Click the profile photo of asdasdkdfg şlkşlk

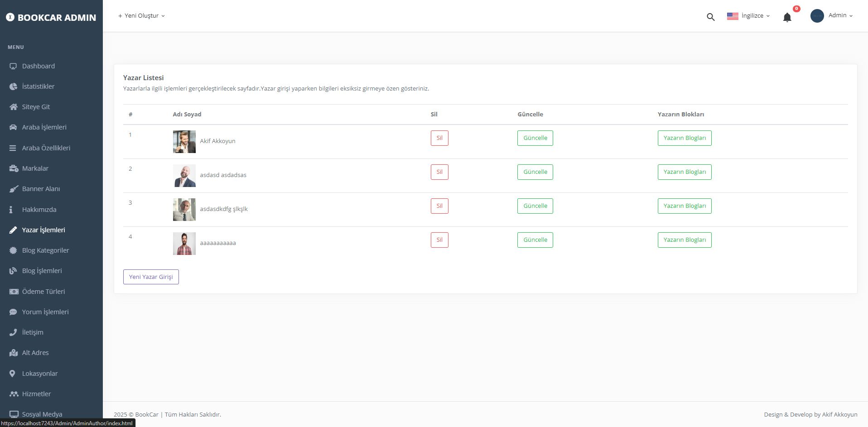coord(184,209)
